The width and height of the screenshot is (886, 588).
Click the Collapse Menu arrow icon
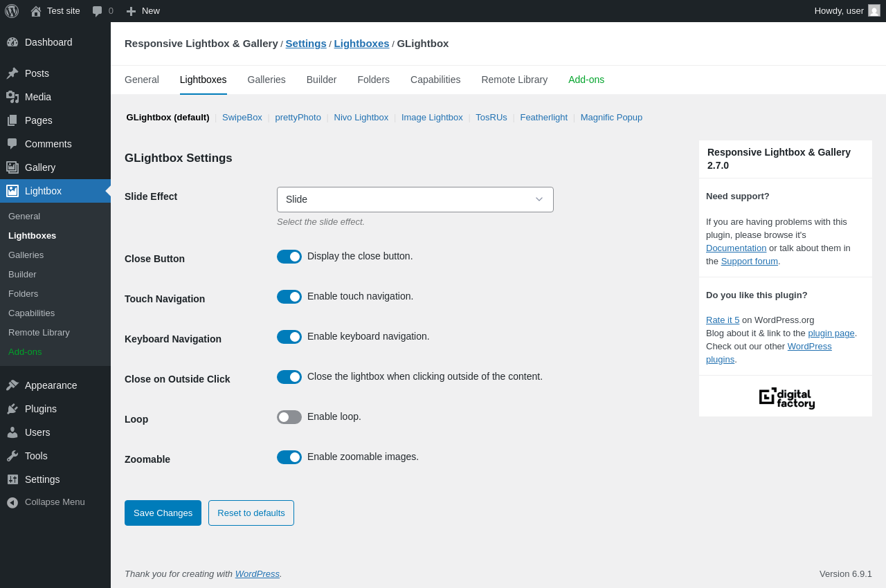[x=12, y=502]
